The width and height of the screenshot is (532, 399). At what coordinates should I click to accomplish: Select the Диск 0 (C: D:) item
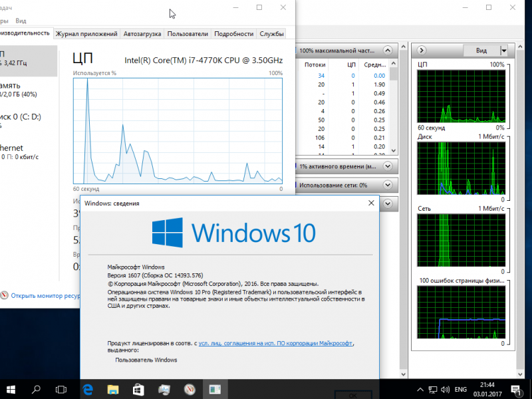29,121
